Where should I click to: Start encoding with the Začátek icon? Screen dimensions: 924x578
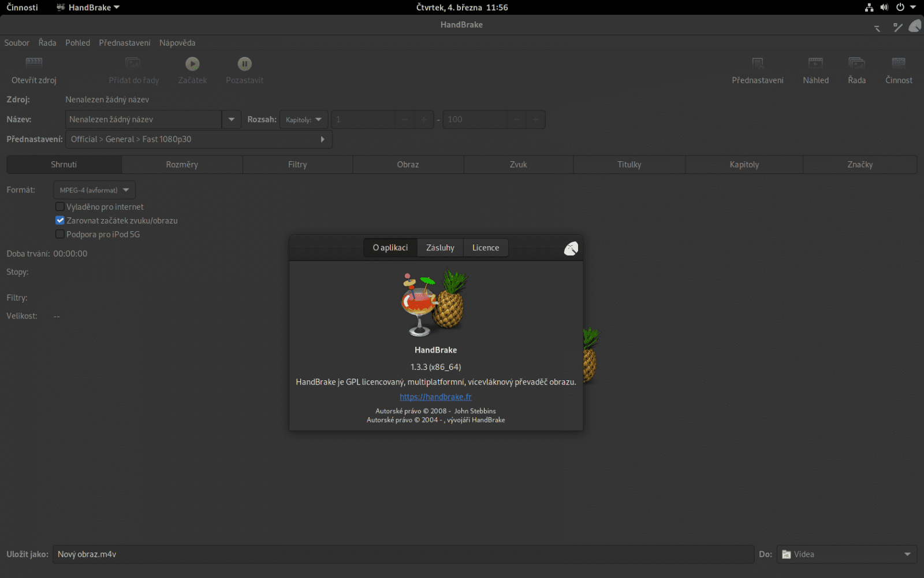pos(192,69)
